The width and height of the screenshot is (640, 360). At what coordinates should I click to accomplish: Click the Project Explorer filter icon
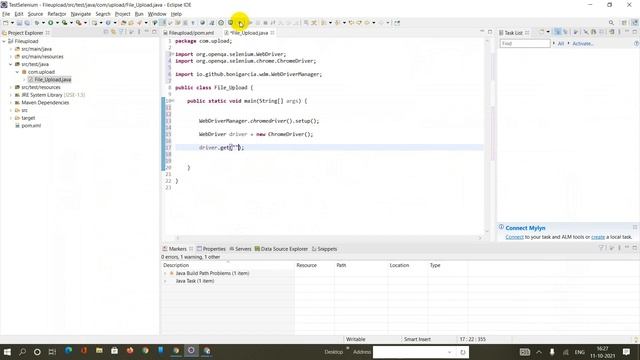[x=121, y=32]
